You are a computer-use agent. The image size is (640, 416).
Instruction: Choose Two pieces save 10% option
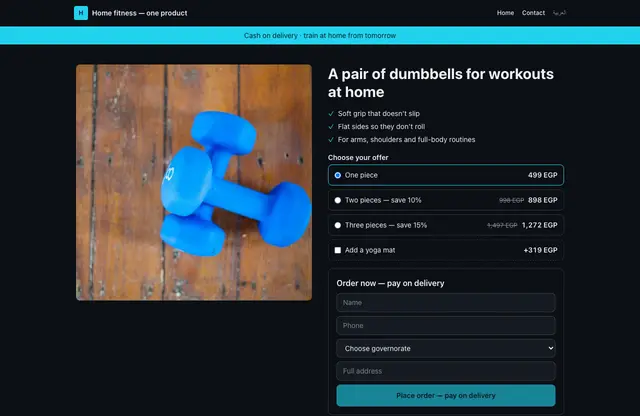[x=446, y=200]
